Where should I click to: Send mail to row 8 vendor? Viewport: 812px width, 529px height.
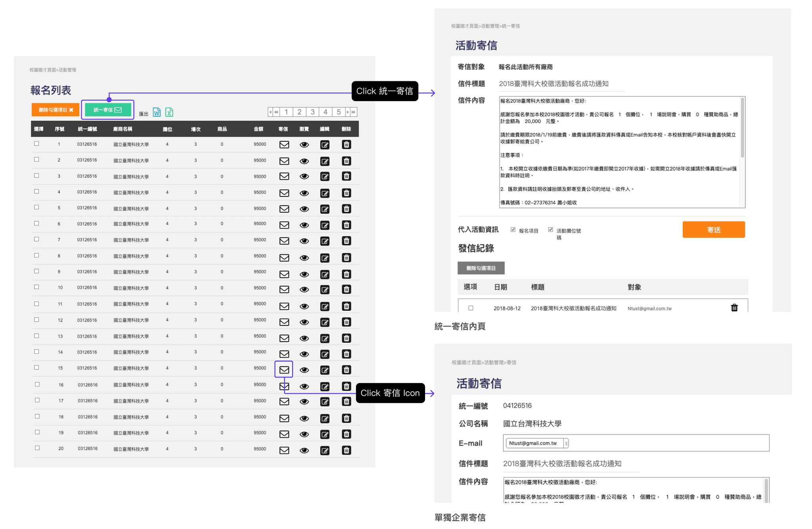click(284, 258)
